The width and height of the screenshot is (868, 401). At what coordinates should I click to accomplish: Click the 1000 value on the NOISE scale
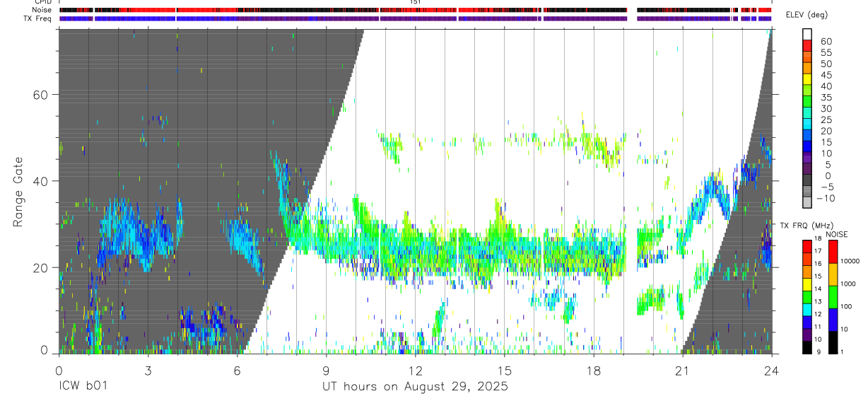848,284
